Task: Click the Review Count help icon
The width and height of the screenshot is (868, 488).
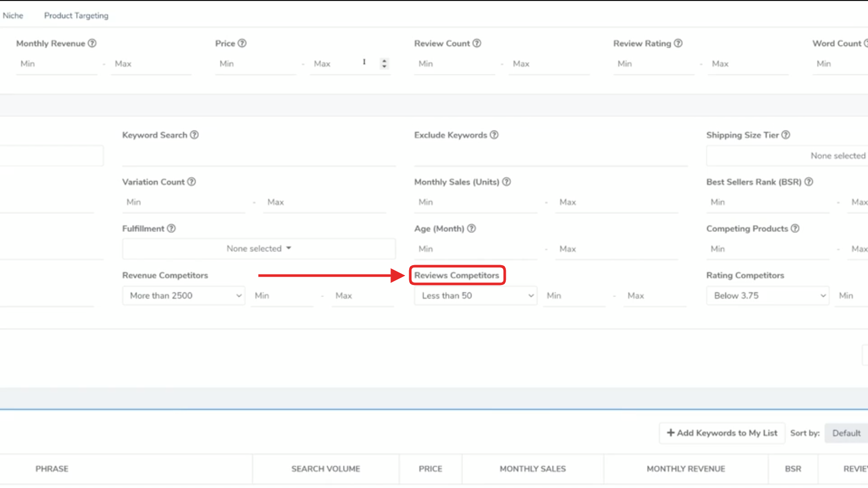Action: [477, 43]
